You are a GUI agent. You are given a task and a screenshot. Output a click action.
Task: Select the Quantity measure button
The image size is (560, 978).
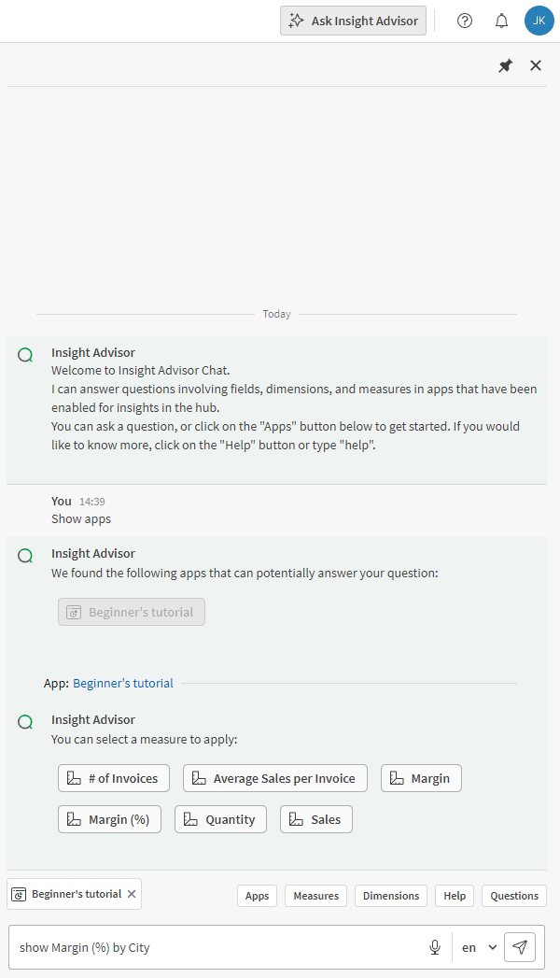point(220,819)
